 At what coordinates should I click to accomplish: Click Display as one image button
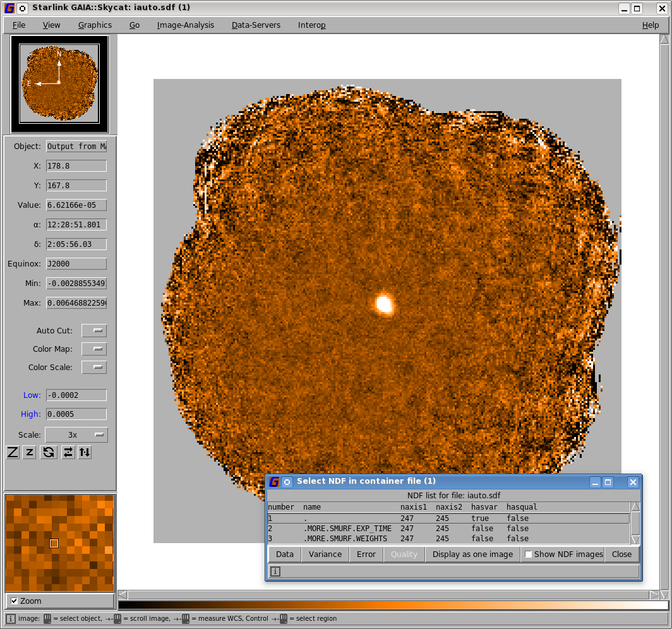coord(472,554)
